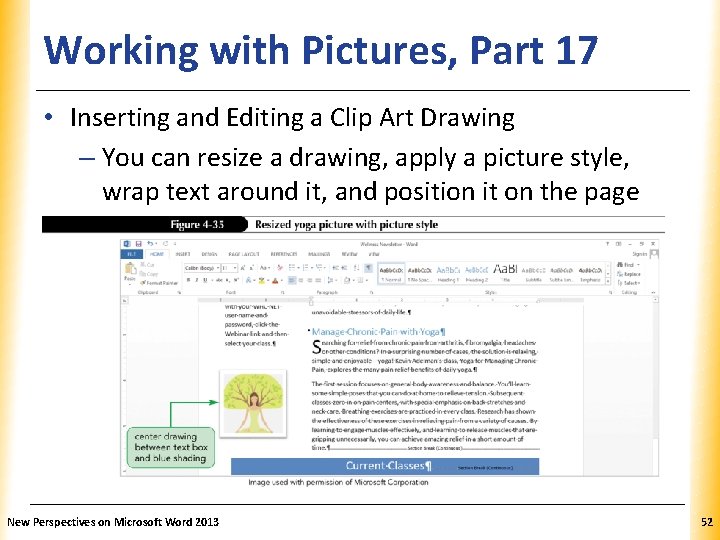
Task: Click the Sign in account picture
Action: click(654, 254)
